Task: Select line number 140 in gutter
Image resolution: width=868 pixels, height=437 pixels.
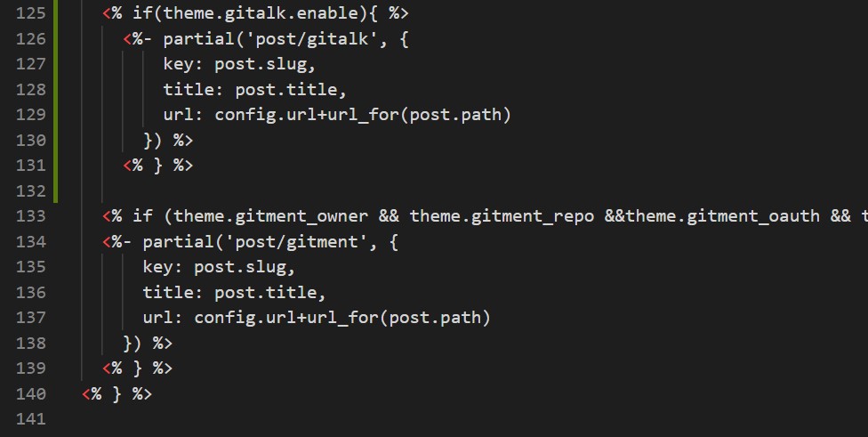Action: [30, 393]
